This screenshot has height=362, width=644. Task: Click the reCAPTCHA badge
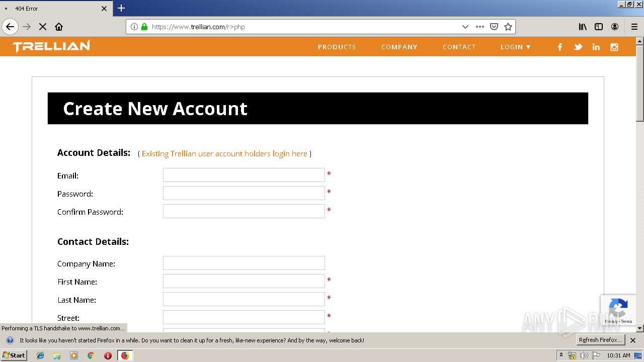pyautogui.click(x=618, y=310)
